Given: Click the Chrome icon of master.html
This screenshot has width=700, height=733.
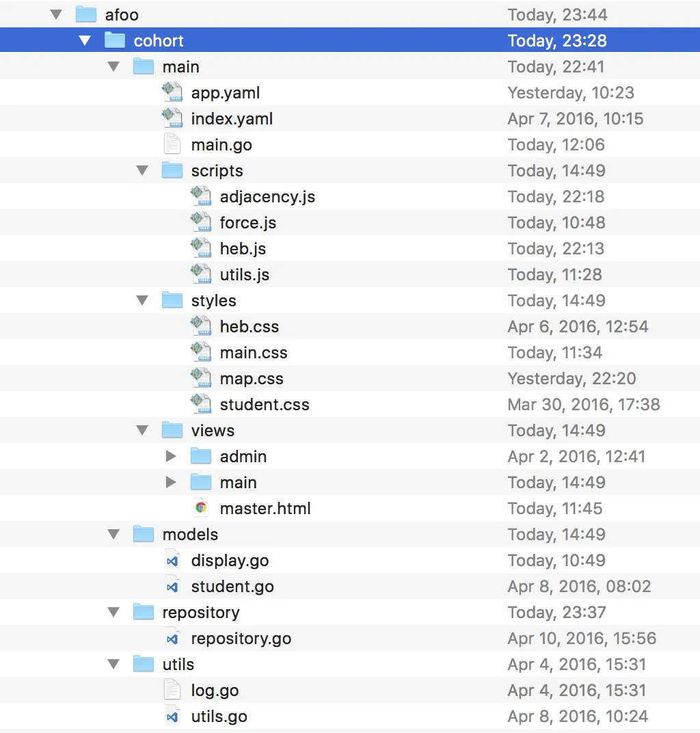Looking at the screenshot, I should [201, 507].
